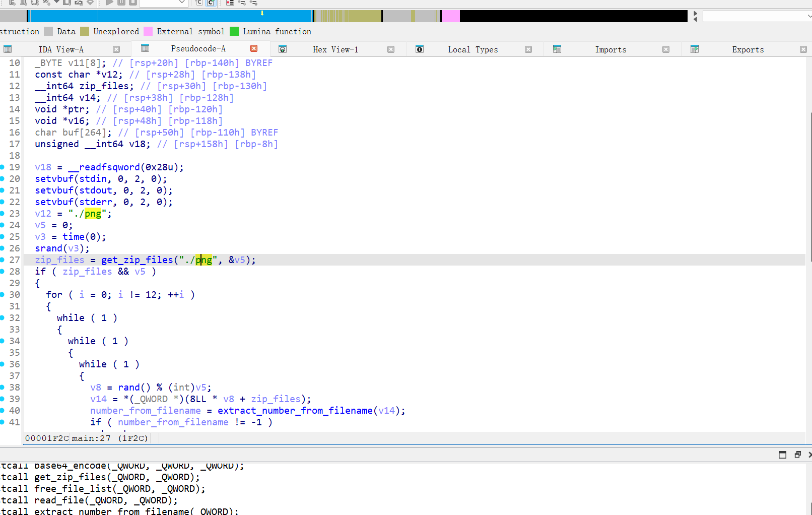Close the Imports tab

(x=666, y=49)
